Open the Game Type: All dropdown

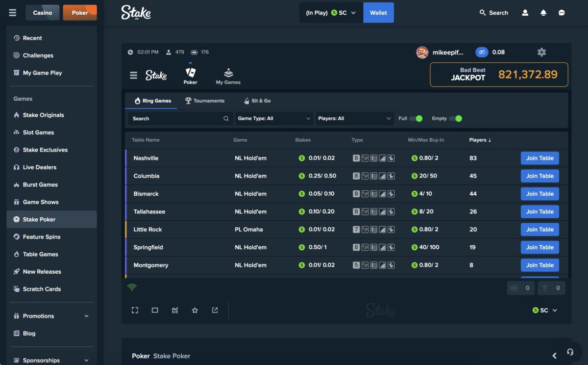click(273, 118)
